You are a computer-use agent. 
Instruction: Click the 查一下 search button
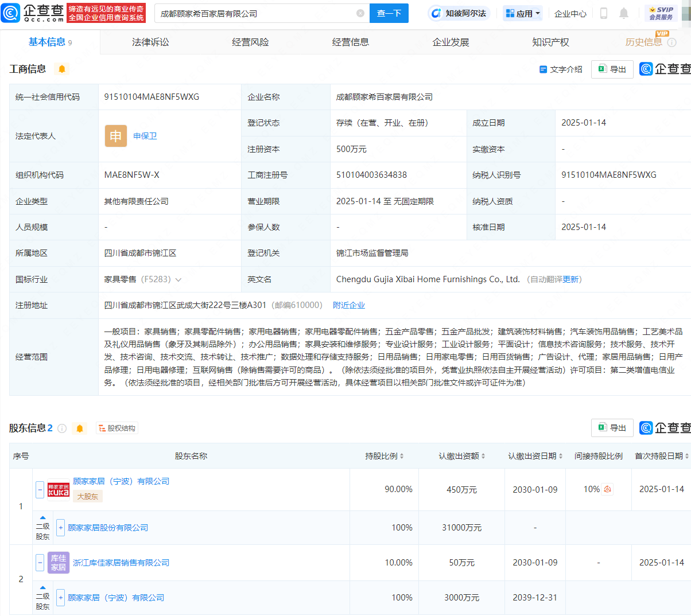pyautogui.click(x=389, y=13)
